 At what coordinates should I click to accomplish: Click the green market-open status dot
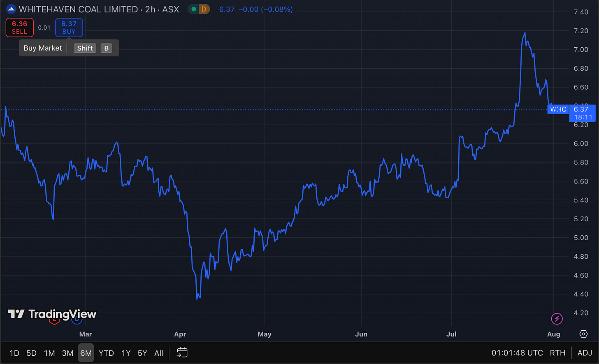click(194, 9)
